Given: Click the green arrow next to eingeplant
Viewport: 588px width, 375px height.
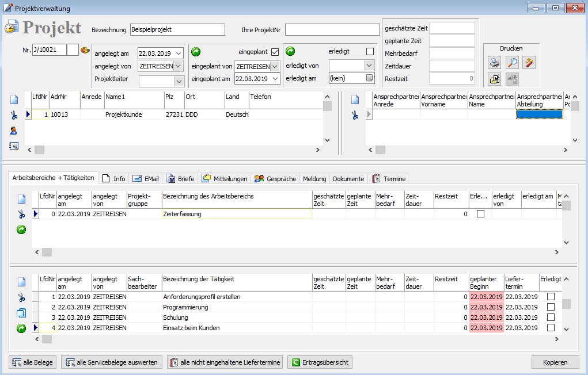Looking at the screenshot, I should (195, 52).
